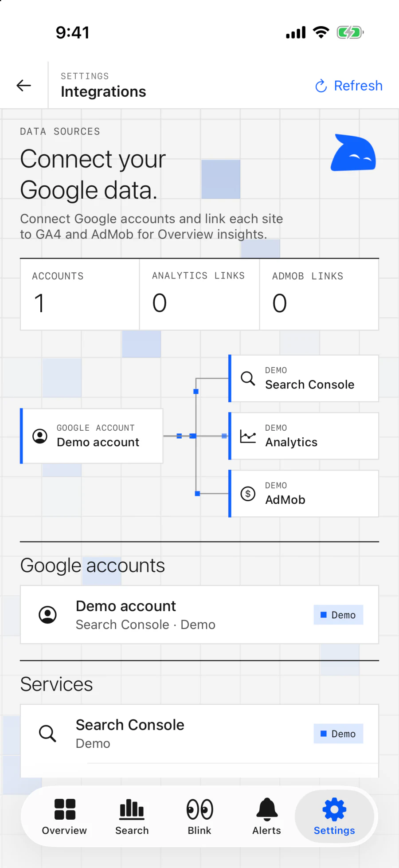This screenshot has width=399, height=868.
Task: Tap the dollar icon in AdMob node
Action: [x=248, y=494]
